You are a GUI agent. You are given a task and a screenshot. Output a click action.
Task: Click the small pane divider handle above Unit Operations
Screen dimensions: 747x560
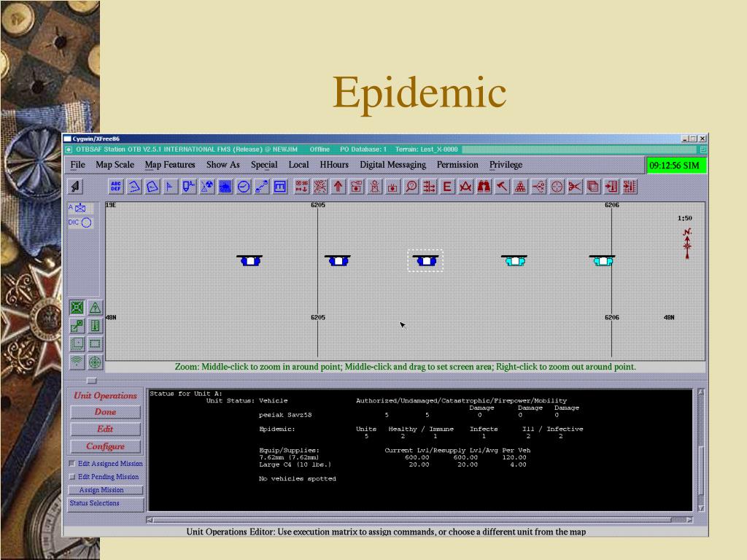91,381
